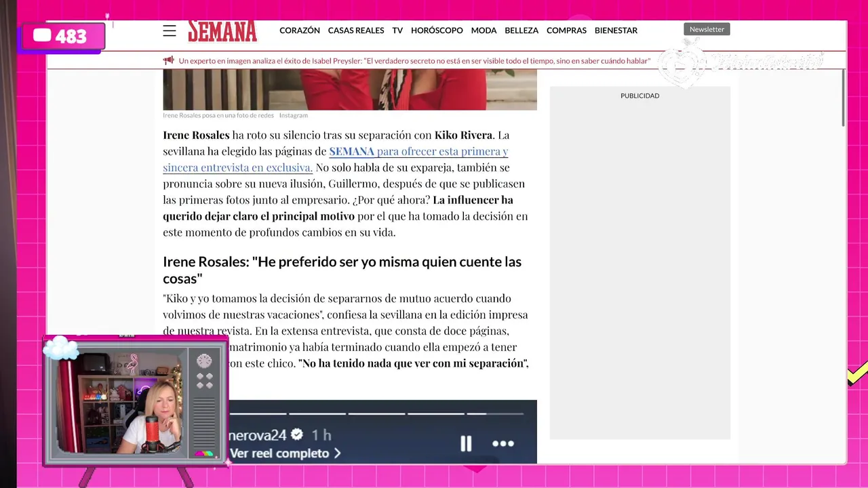This screenshot has width=868, height=488.
Task: Click the SEMANA logo
Action: tap(222, 31)
